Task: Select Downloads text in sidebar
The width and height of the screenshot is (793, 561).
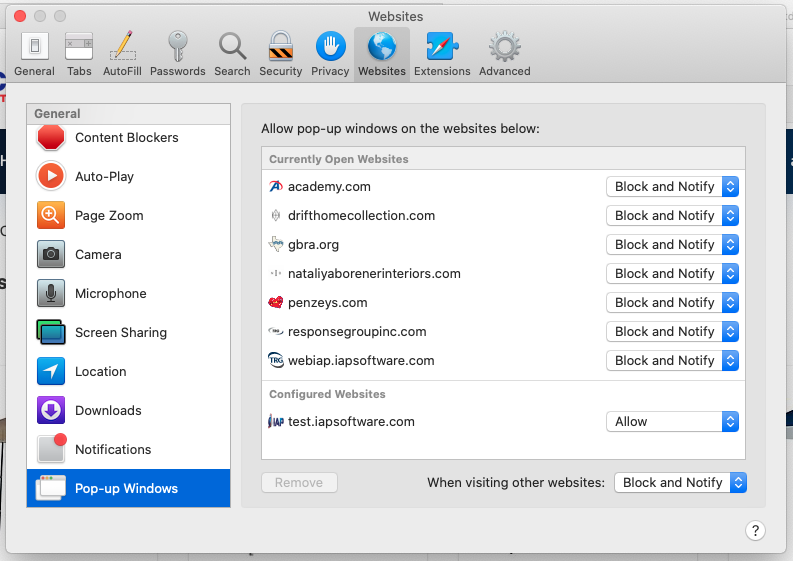Action: pyautogui.click(x=108, y=410)
